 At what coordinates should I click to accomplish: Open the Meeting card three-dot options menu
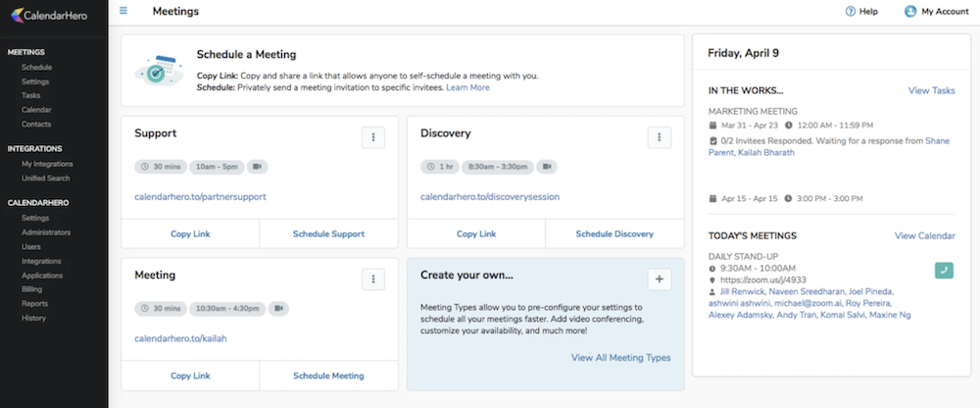pyautogui.click(x=373, y=280)
